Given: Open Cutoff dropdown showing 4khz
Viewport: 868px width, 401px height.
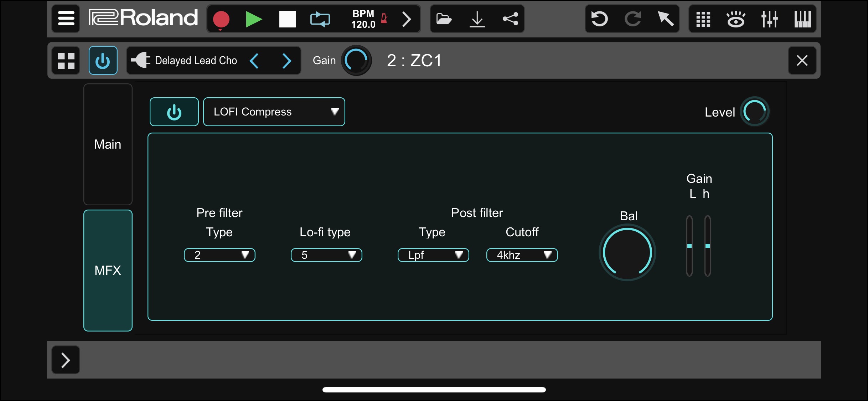Looking at the screenshot, I should [x=522, y=255].
